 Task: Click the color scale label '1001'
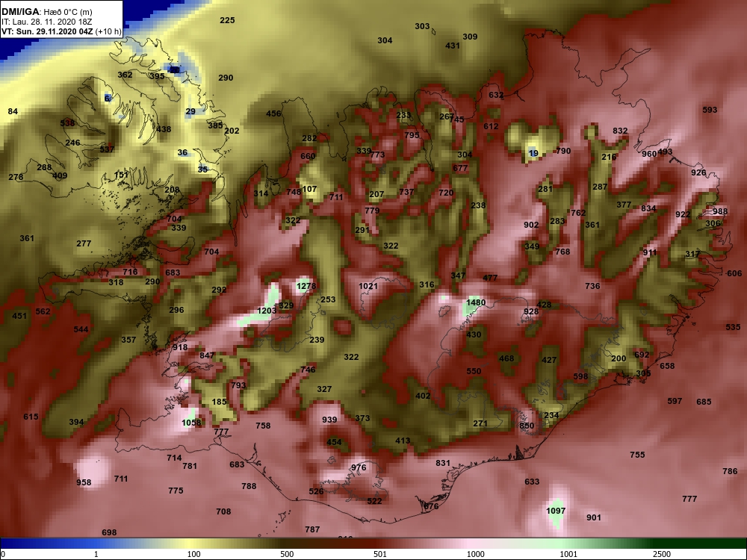(568, 554)
